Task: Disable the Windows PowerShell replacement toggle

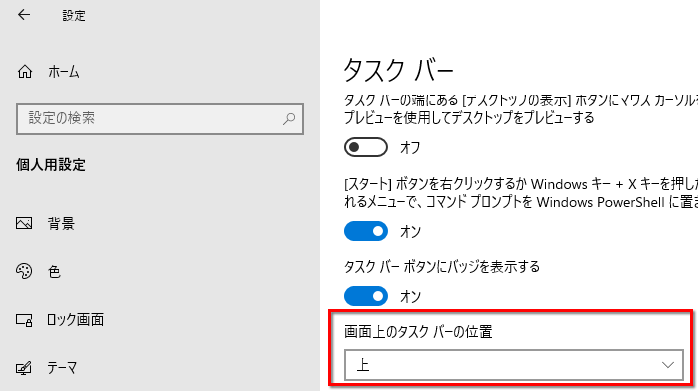Action: (365, 231)
